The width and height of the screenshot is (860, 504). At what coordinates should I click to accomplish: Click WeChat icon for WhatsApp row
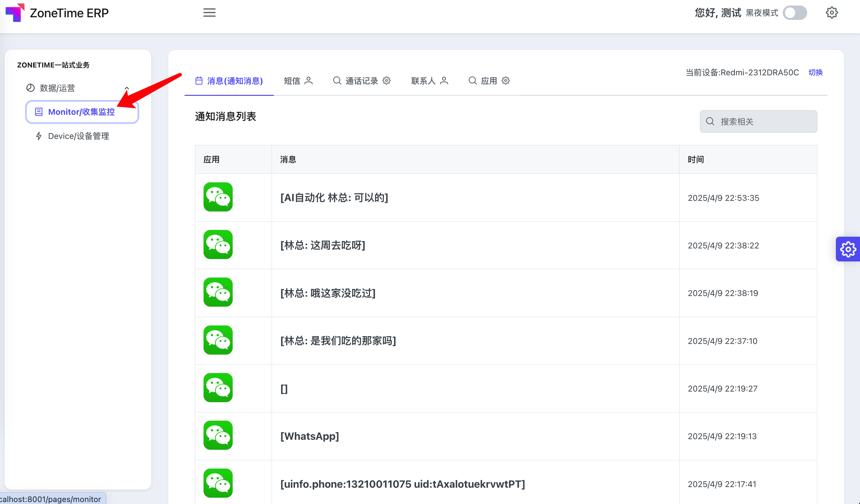pos(218,436)
